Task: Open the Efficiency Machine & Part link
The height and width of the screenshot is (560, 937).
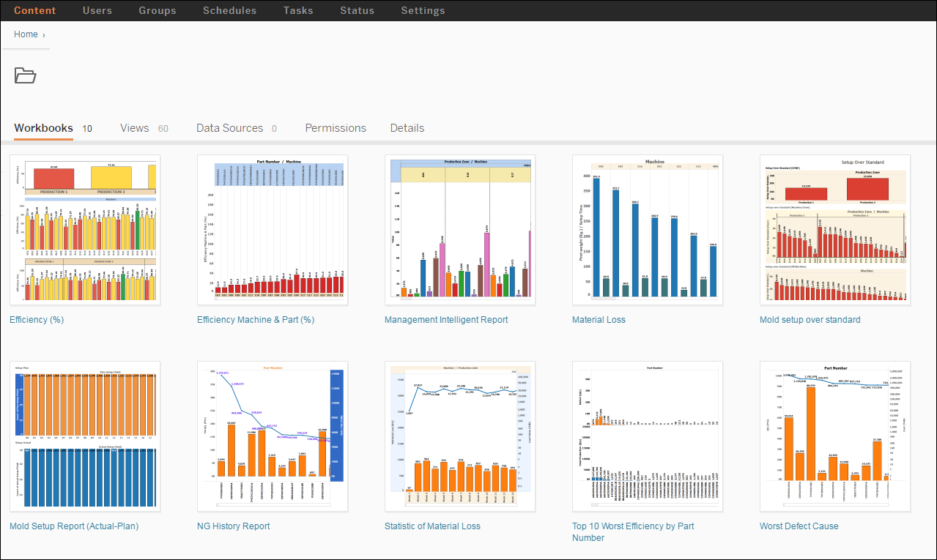Action: tap(256, 320)
